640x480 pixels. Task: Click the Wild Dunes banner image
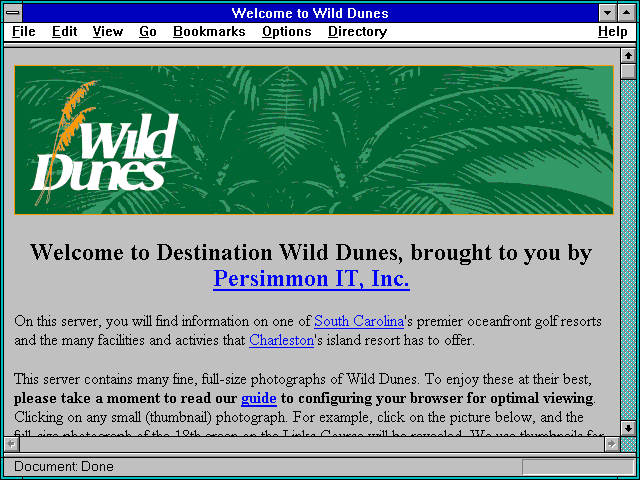tap(314, 140)
